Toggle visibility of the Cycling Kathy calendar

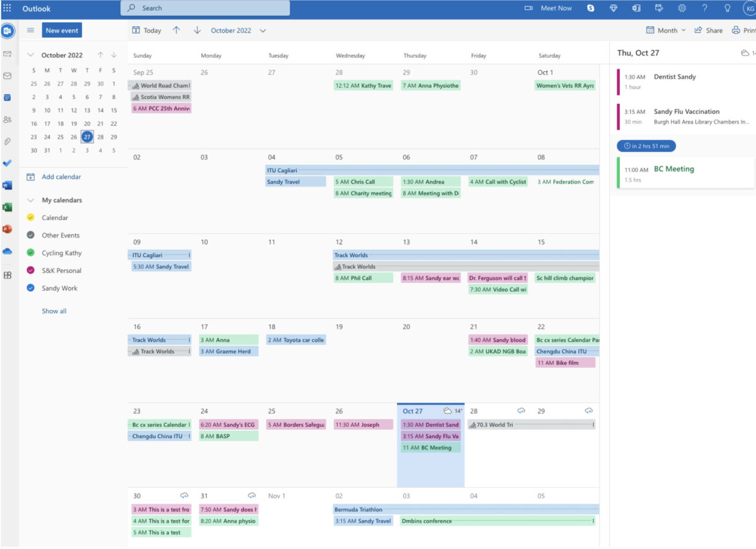point(30,252)
